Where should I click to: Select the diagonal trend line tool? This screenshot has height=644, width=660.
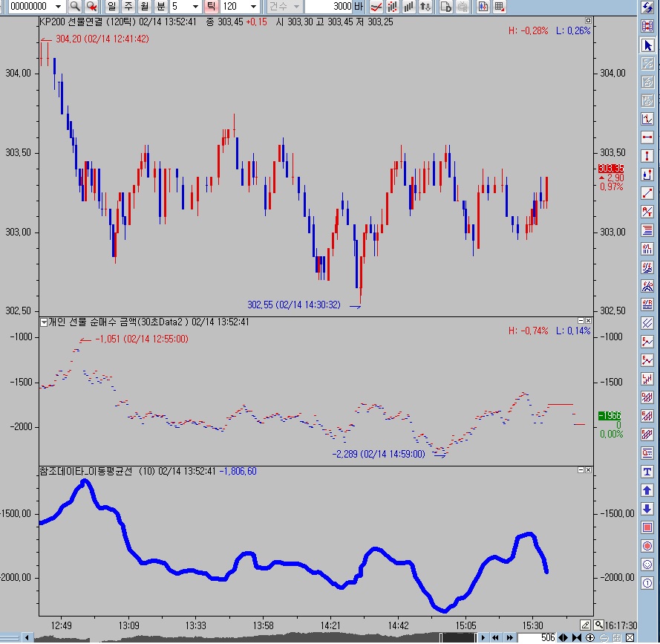[x=647, y=193]
